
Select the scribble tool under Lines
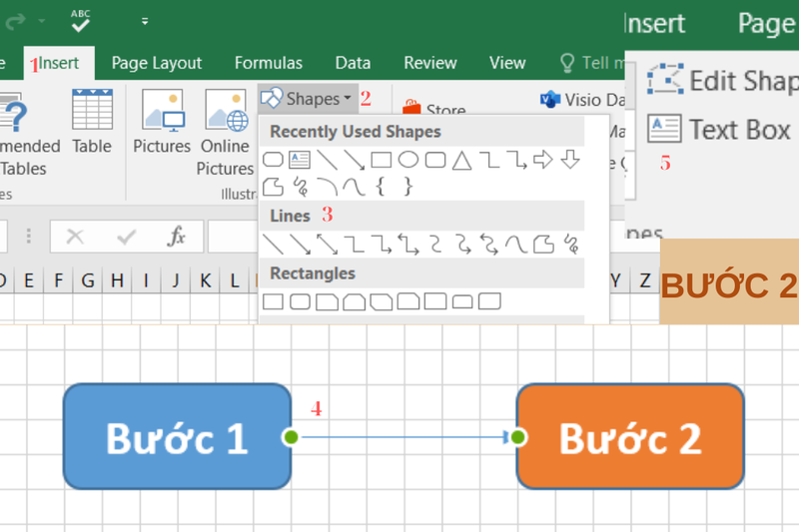coord(571,245)
